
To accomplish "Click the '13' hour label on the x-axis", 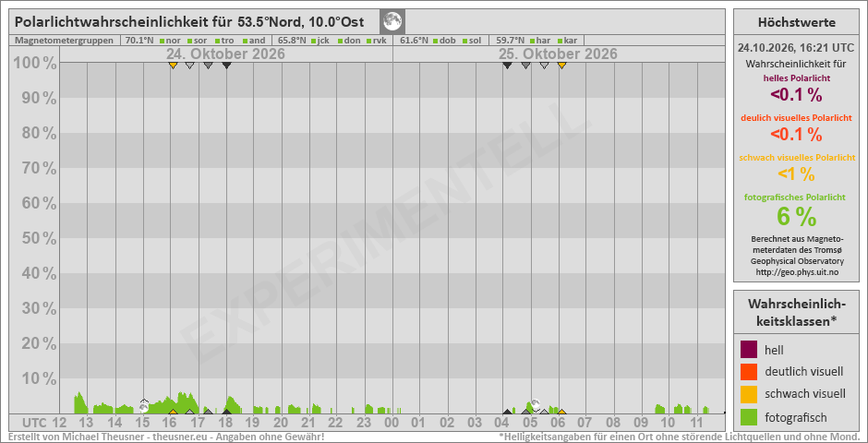I will tap(87, 423).
